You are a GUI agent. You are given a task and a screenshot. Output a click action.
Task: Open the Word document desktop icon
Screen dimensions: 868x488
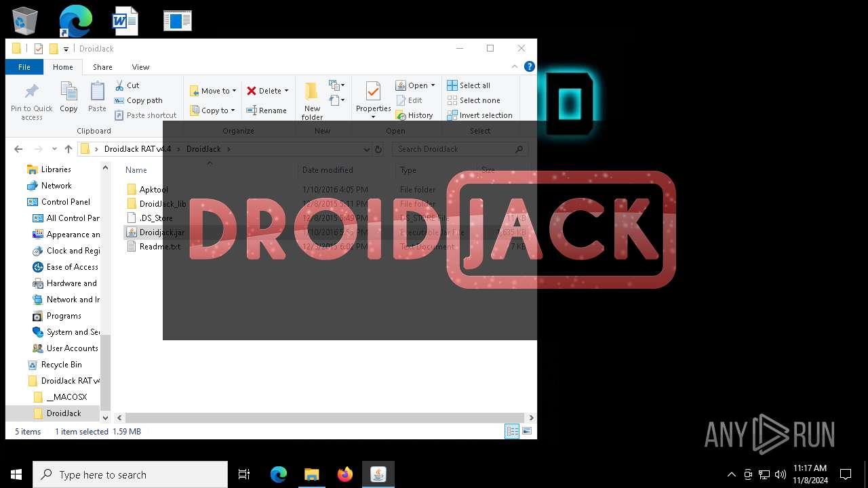(x=125, y=21)
